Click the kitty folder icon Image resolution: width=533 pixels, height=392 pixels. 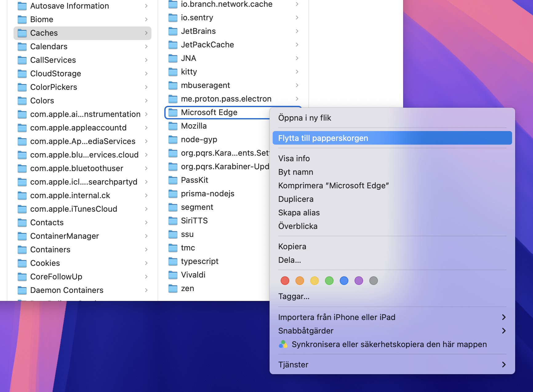click(173, 72)
